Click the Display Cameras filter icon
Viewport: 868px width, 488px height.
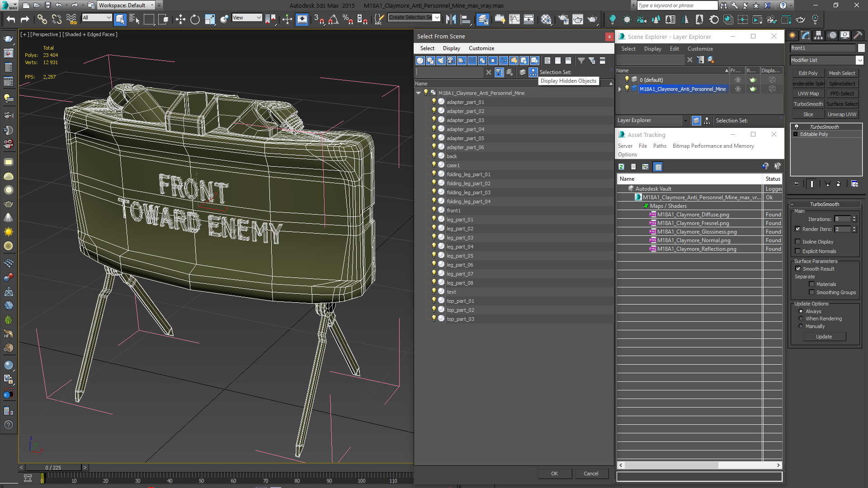tap(451, 61)
